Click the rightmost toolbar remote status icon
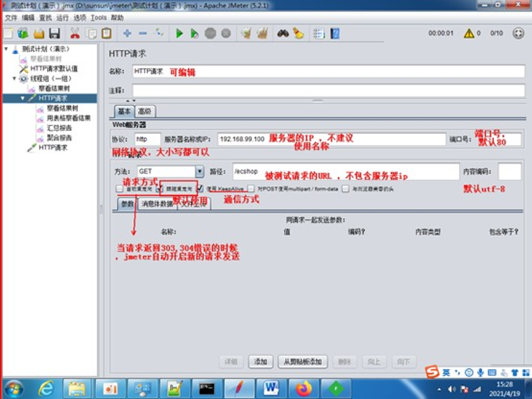Screen dimensions: 532x399 pyautogui.click(x=518, y=33)
